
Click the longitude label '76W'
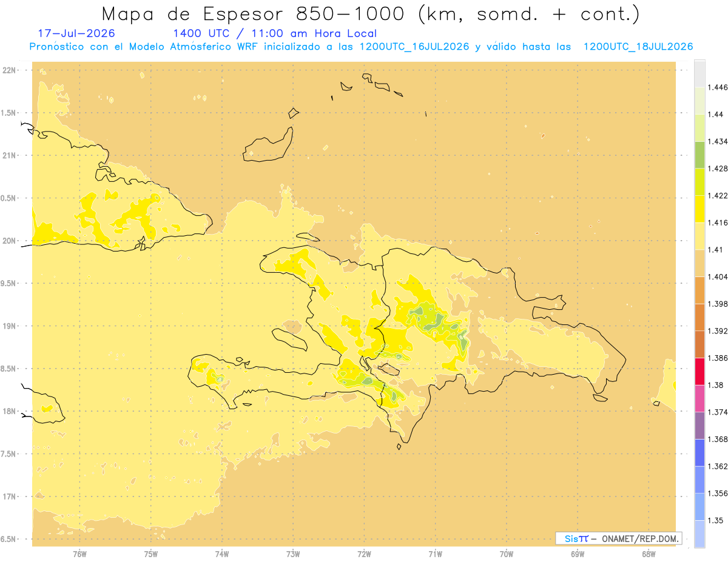(79, 554)
